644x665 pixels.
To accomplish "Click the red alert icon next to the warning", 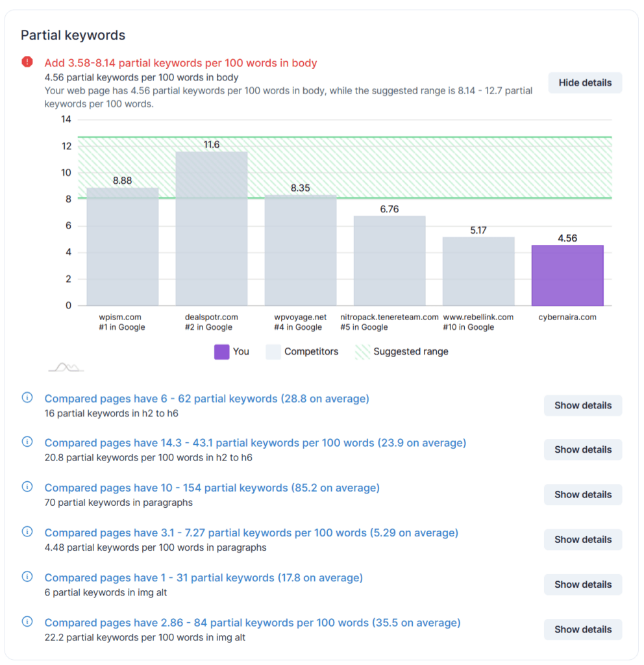I will click(27, 62).
